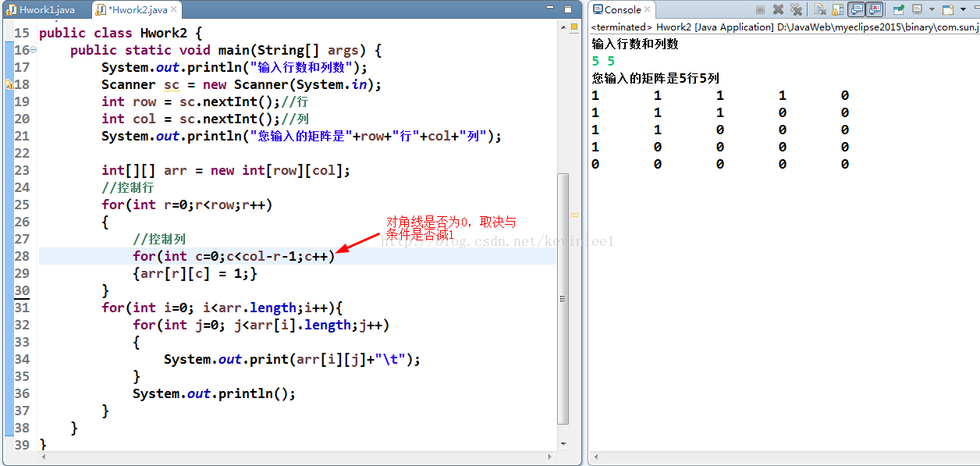Click the 'int row = sc.nextInt();' line
Viewport: 980px width, 466px height.
pos(190,101)
